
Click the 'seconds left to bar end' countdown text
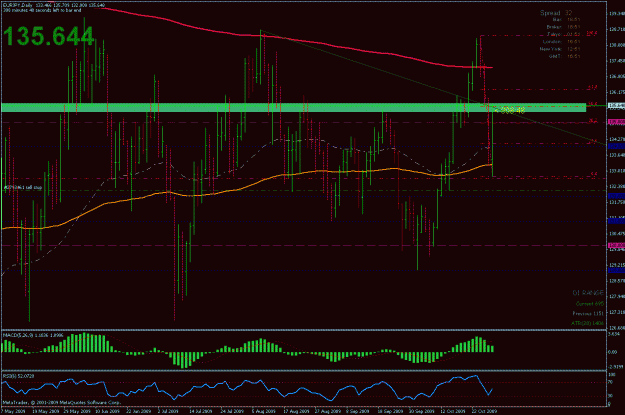coord(42,10)
